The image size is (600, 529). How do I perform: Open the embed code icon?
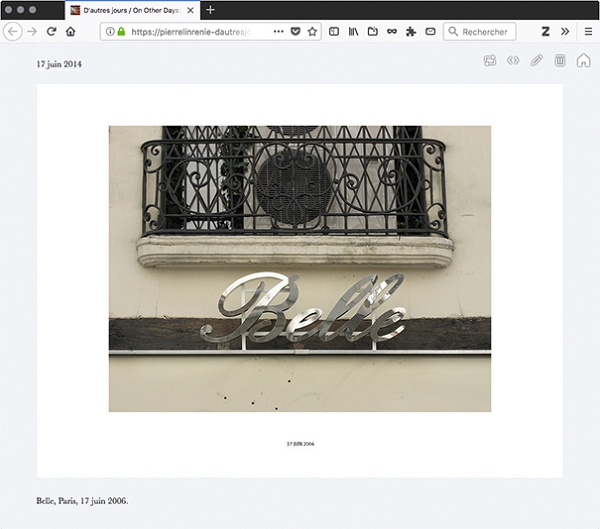(513, 61)
